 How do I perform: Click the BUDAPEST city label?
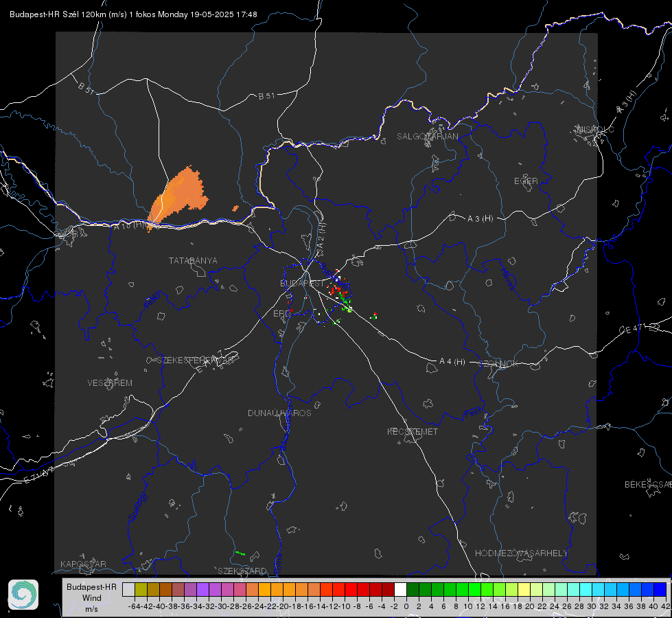(302, 284)
